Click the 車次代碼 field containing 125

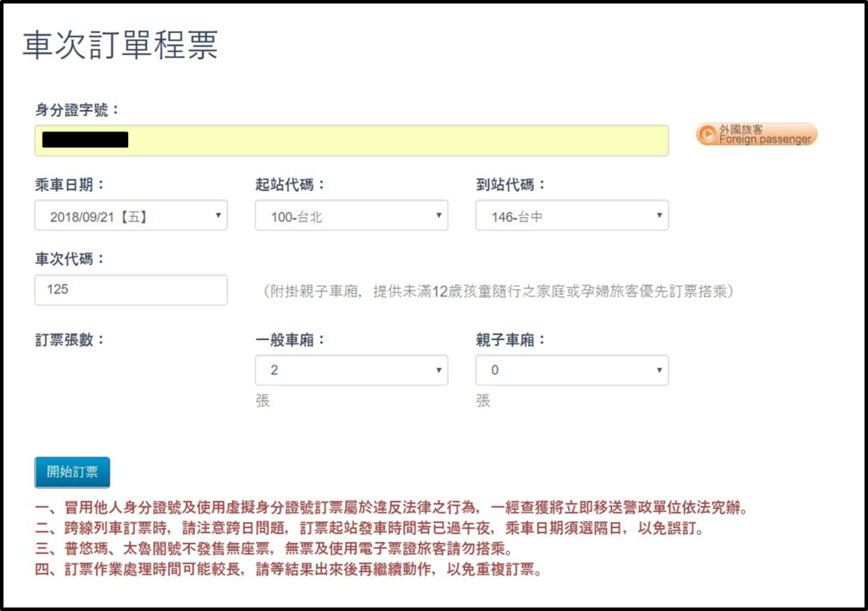[x=131, y=290]
